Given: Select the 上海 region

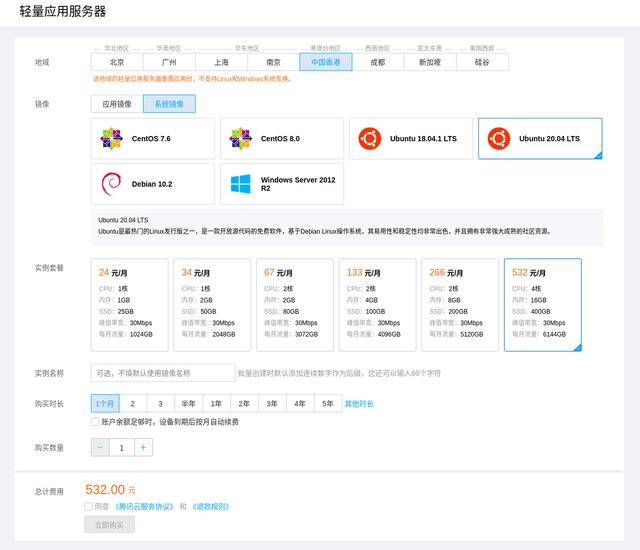Looking at the screenshot, I should [x=222, y=62].
